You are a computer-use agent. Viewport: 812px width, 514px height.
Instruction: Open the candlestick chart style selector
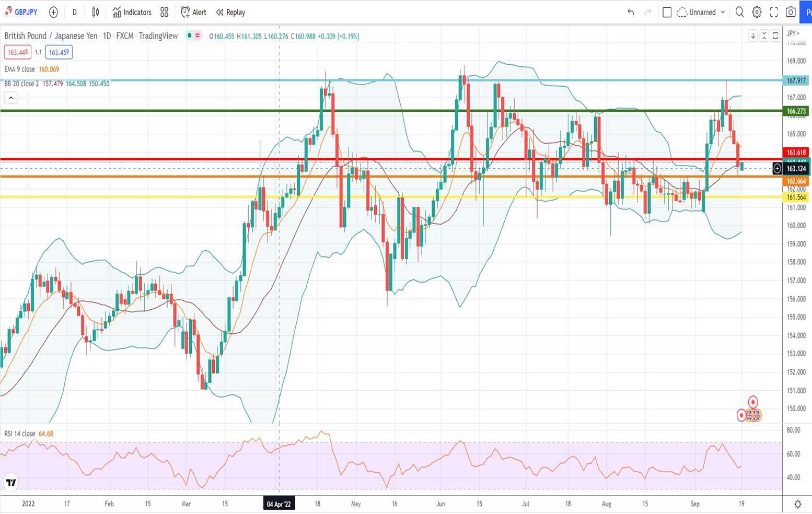96,12
